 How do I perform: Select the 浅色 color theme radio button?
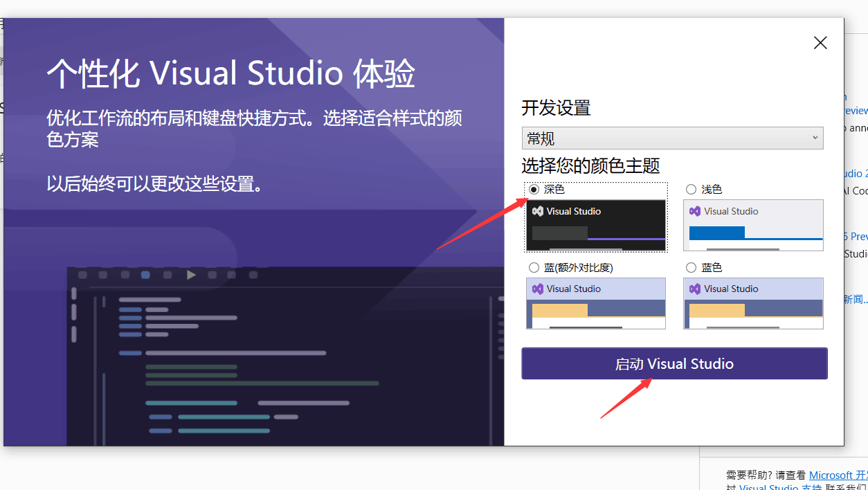click(x=691, y=189)
